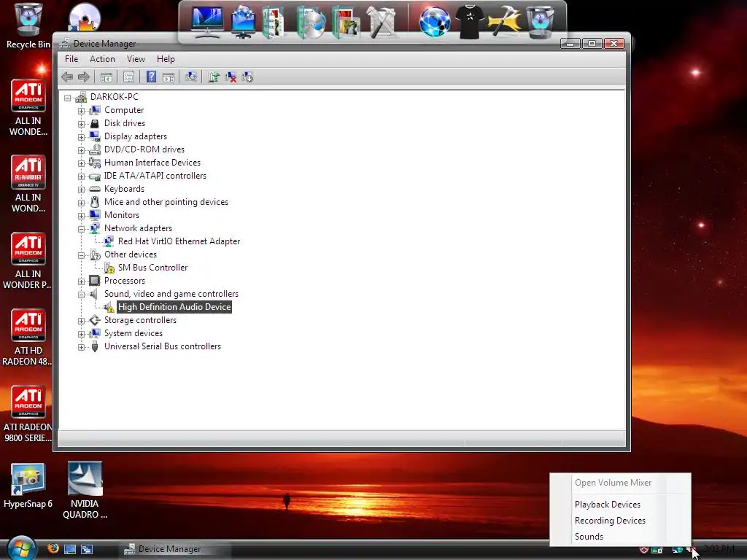The height and width of the screenshot is (560, 747).
Task: Click the yellow hammer icon in dock
Action: pos(505,22)
